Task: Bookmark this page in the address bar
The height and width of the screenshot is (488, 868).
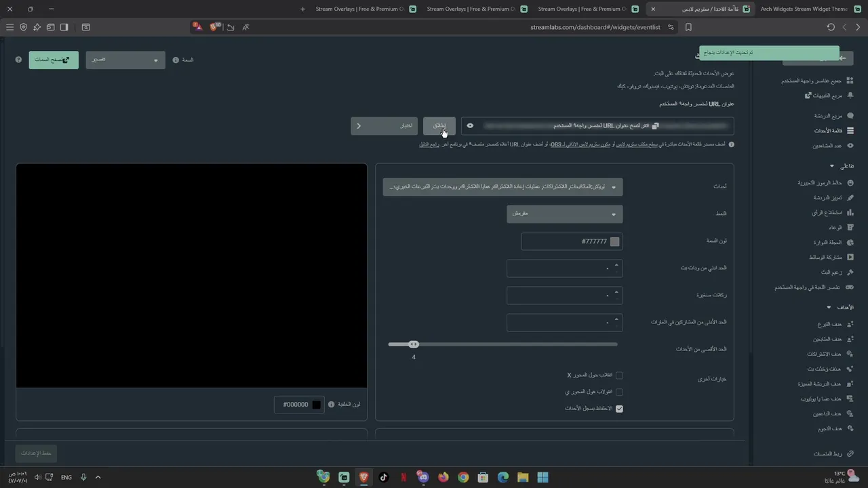Action: [688, 27]
